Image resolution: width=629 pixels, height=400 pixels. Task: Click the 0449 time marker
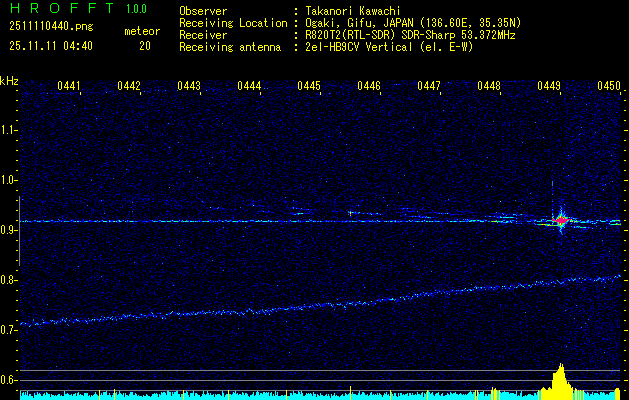coord(549,87)
